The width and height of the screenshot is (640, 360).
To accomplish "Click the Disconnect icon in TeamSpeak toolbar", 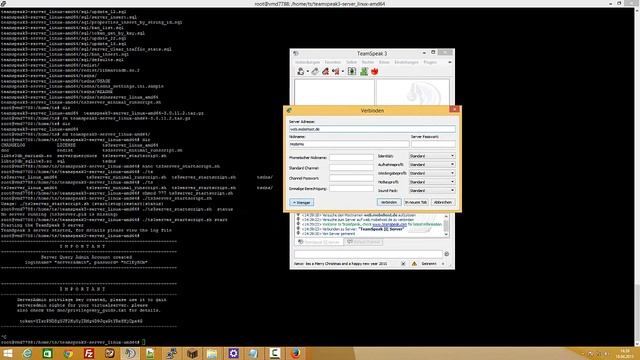I will point(315,71).
